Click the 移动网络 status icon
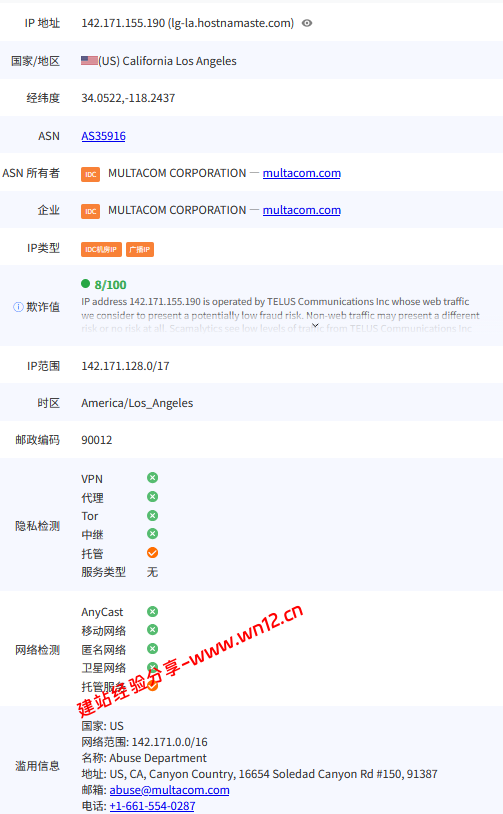 click(x=152, y=630)
